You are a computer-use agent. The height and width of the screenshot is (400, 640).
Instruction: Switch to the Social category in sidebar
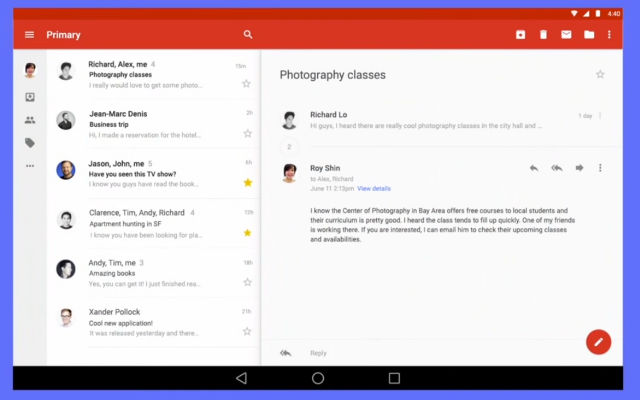(x=30, y=120)
